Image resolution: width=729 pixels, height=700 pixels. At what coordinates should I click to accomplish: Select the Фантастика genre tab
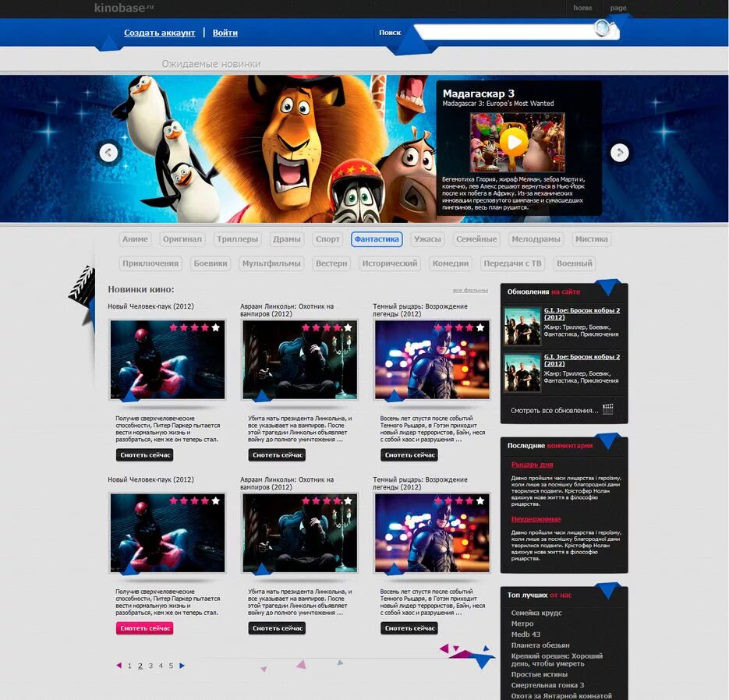coord(377,239)
